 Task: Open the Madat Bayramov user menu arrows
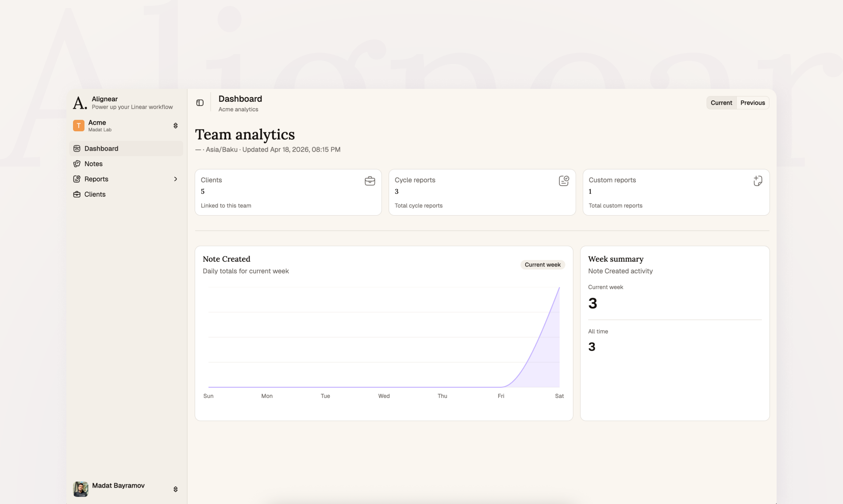tap(176, 489)
